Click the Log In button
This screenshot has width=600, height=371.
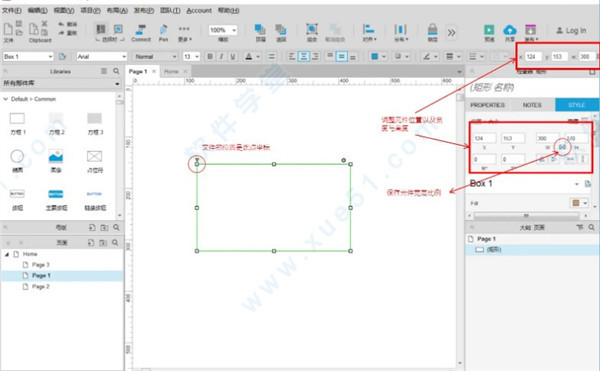click(571, 31)
